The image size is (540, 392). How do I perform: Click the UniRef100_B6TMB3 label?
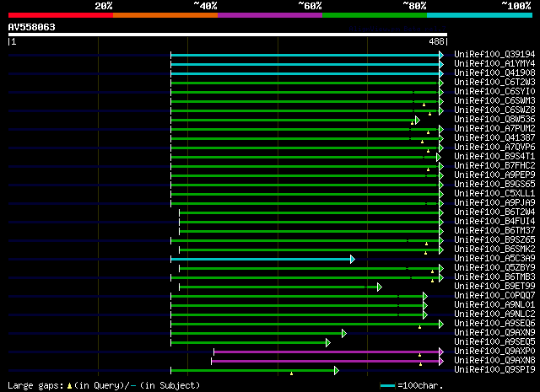click(494, 277)
